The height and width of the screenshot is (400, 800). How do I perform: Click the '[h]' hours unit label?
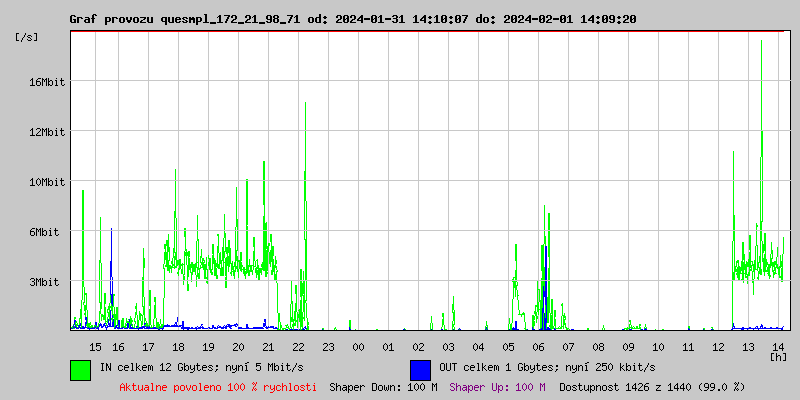click(x=778, y=355)
